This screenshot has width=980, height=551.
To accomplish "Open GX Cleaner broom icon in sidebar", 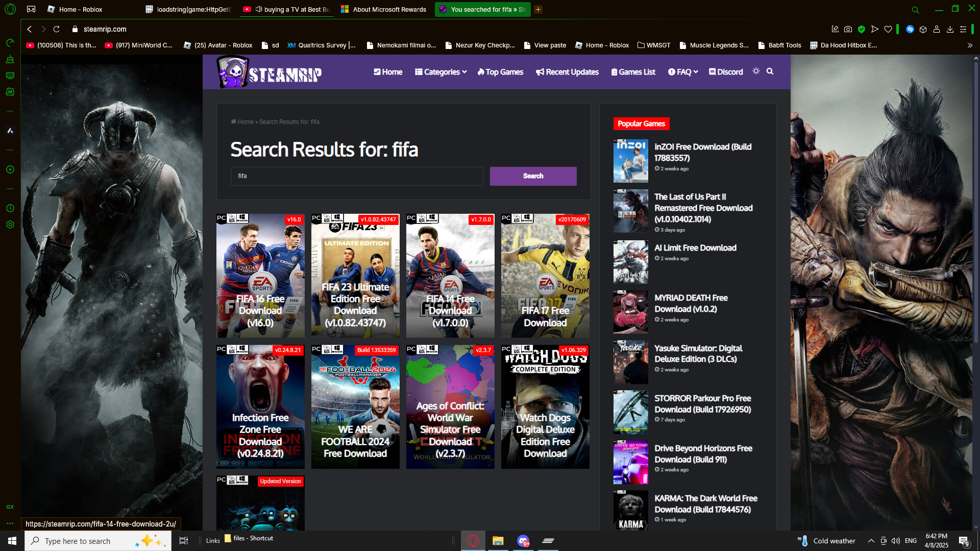I will tap(10, 59).
